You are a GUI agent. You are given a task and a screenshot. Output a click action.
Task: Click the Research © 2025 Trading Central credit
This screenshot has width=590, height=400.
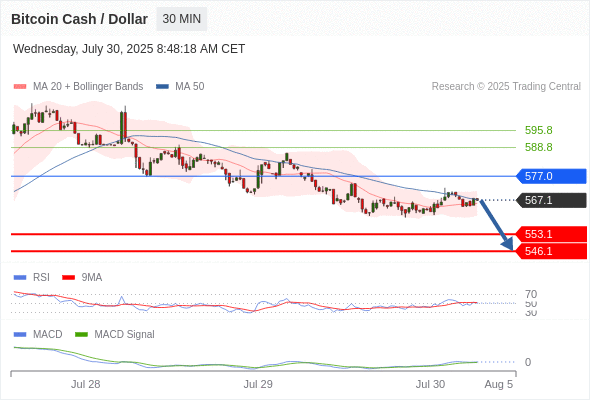click(x=506, y=87)
